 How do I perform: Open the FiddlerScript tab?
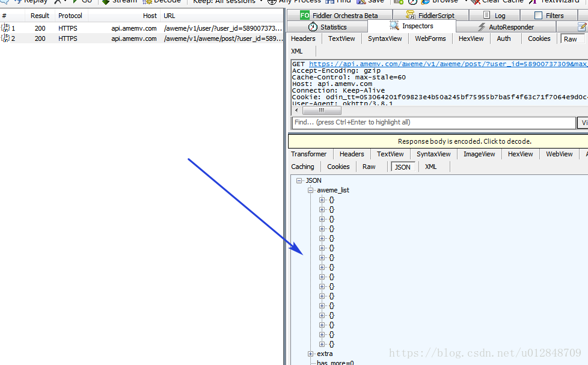430,16
